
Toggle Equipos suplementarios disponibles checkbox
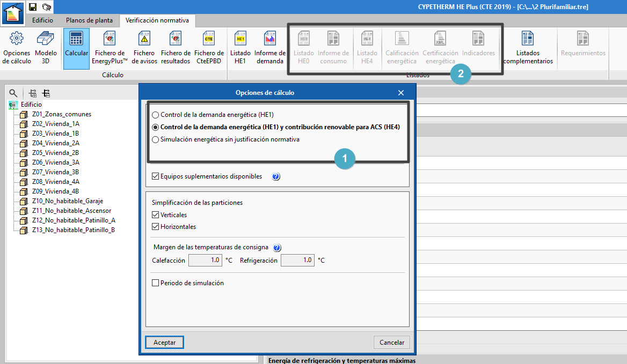click(156, 176)
